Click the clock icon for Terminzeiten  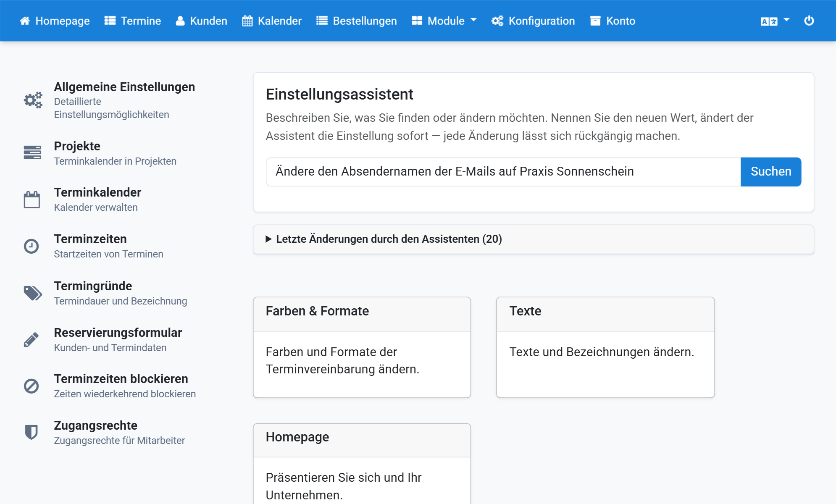coord(32,246)
